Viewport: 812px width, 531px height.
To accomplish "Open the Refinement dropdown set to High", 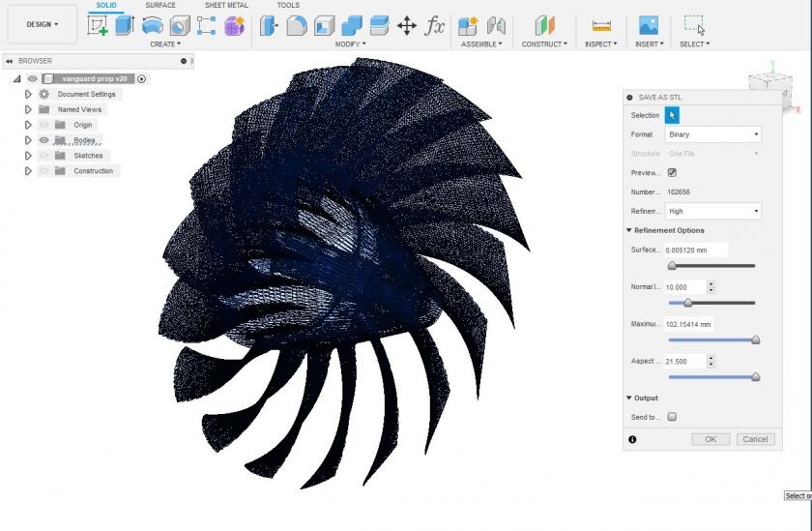I will 712,211.
